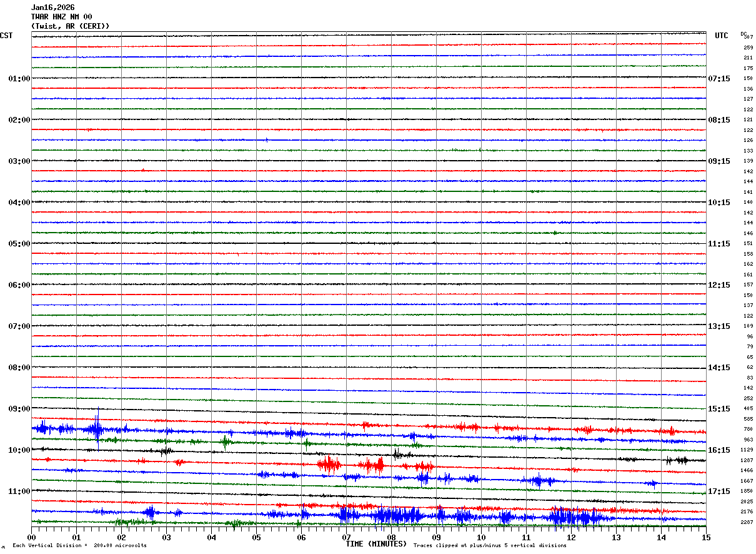The width and height of the screenshot is (756, 554).
Task: Click the 14:15 UTC time label
Action: [719, 368]
